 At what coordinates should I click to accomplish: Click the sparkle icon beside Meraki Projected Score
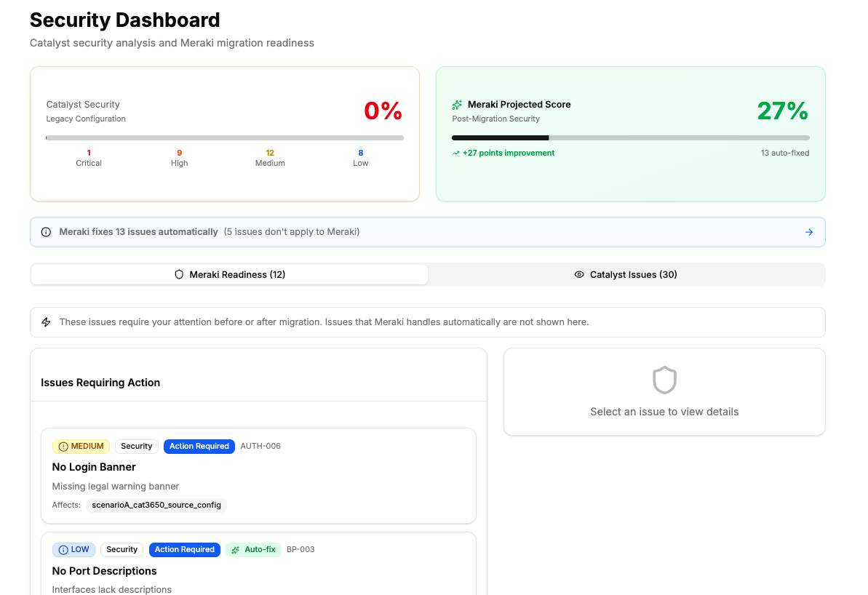(x=457, y=105)
